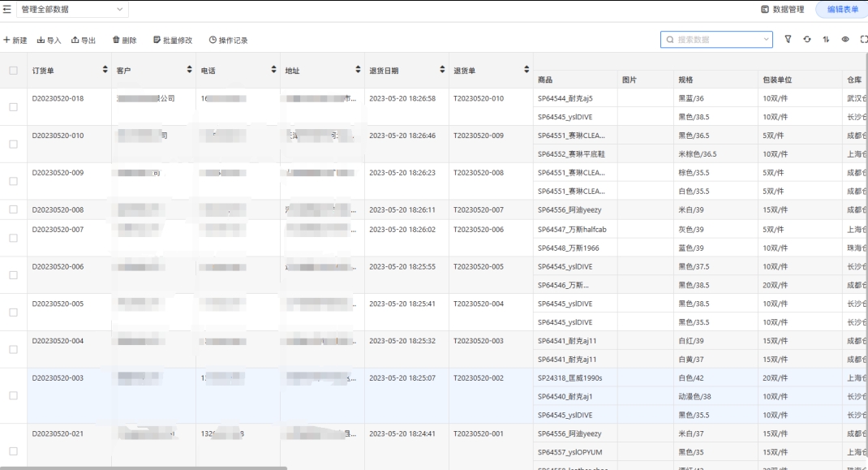The height and width of the screenshot is (470, 868).
Task: Open the 编辑表单 tab
Action: tap(842, 9)
